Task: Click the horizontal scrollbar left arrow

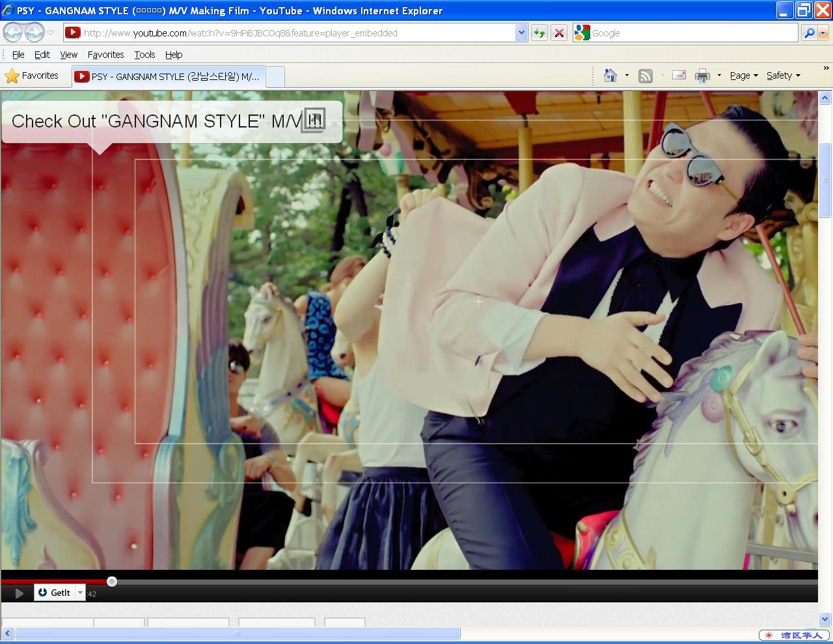Action: click(x=8, y=633)
